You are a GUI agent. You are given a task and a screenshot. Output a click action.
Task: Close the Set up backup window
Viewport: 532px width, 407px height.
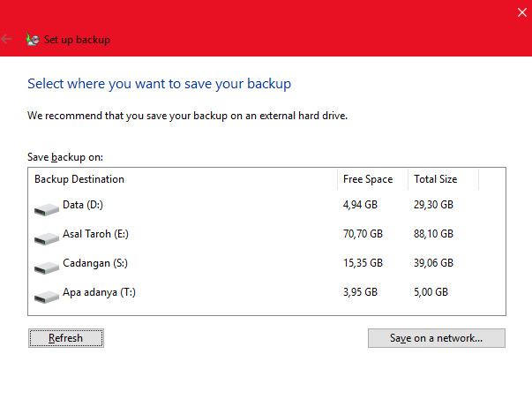point(521,12)
